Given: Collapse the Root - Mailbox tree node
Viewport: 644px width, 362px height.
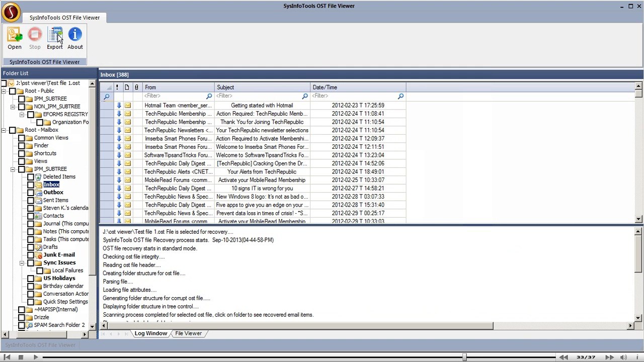Looking at the screenshot, I should (x=4, y=130).
